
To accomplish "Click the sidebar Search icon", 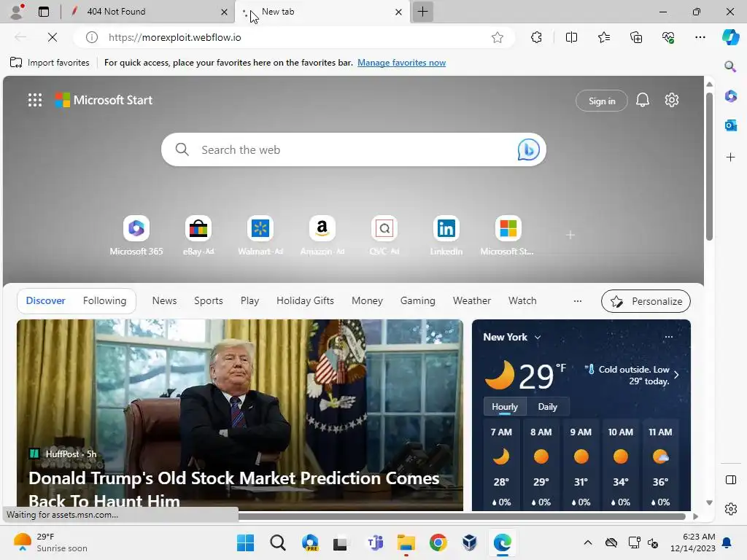I will click(730, 66).
